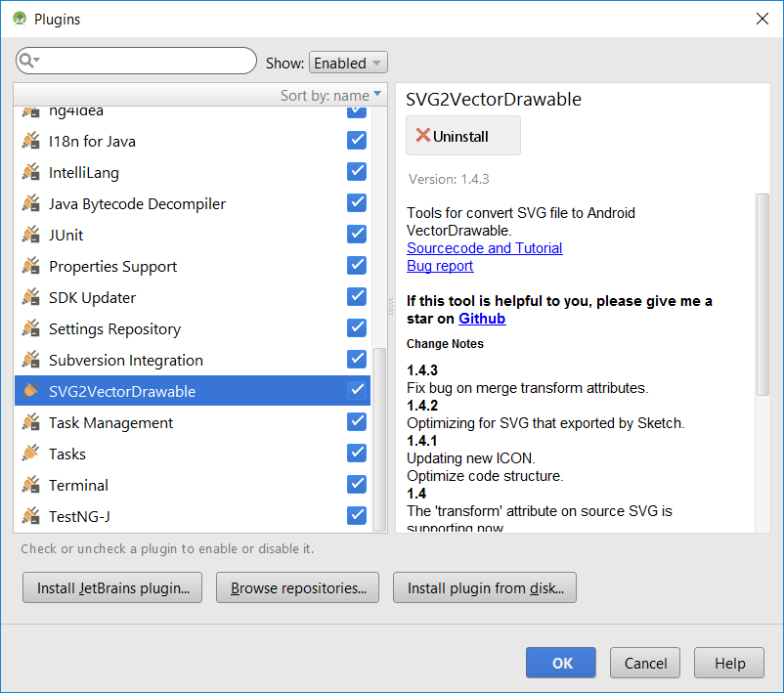Uncheck the Terminal plugin checkbox
This screenshot has width=784, height=693.
click(x=356, y=484)
